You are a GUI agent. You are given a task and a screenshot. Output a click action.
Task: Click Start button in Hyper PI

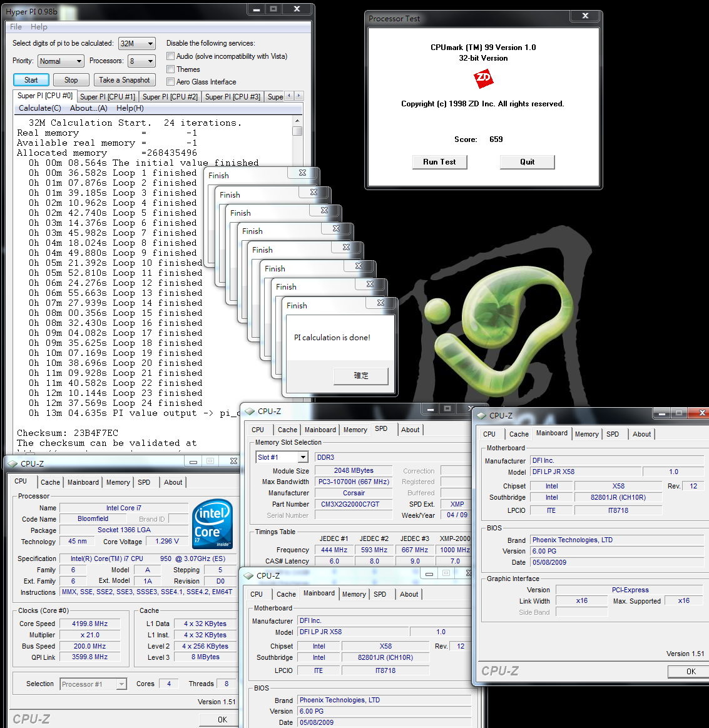coord(31,80)
